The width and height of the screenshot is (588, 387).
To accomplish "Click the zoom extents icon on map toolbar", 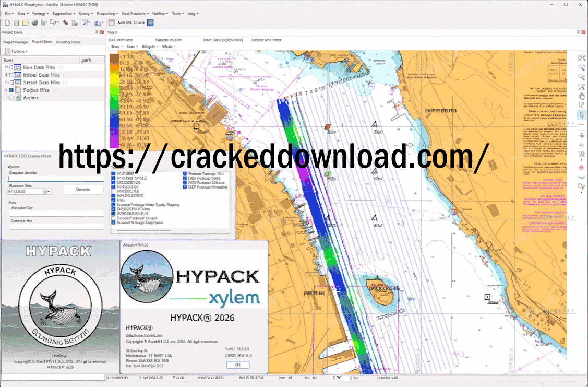I will click(x=582, y=57).
